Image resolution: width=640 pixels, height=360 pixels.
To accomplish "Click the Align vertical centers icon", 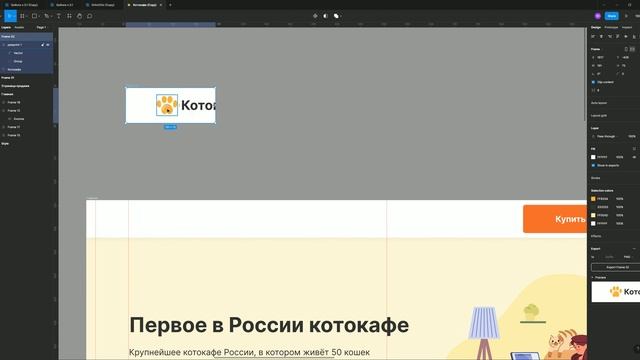I will [x=626, y=37].
